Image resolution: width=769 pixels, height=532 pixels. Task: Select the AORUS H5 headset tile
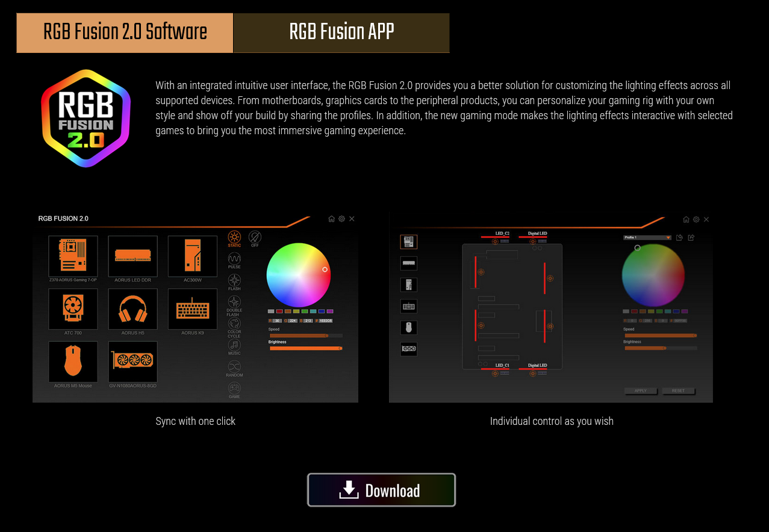click(x=132, y=309)
